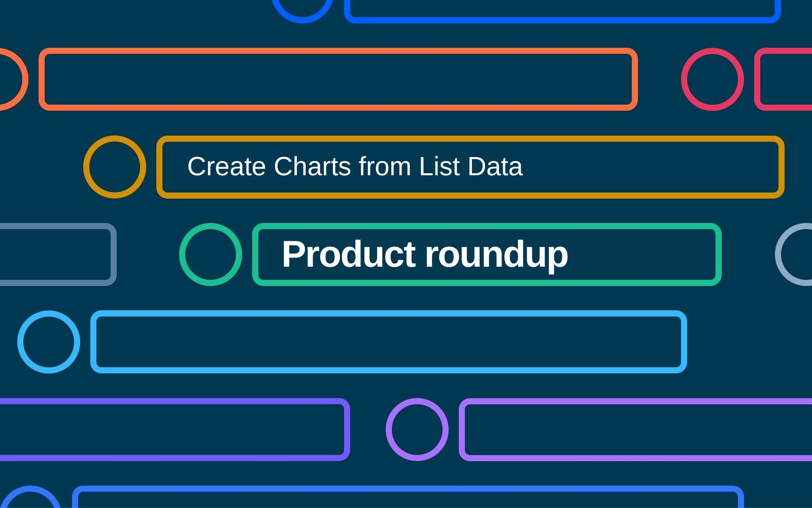Click the purple outlined bar at bottom right
The width and height of the screenshot is (812, 508).
635,429
